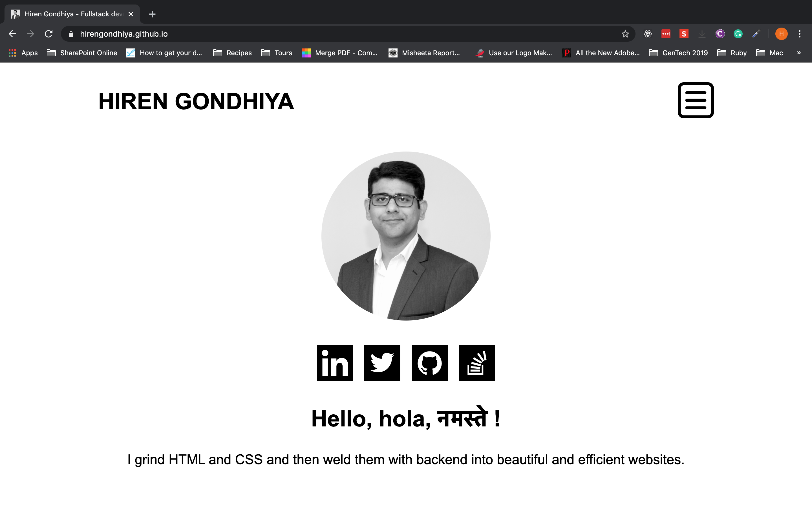812x507 pixels.
Task: Expand the hidden bookmarks overflow chevron
Action: (x=798, y=53)
